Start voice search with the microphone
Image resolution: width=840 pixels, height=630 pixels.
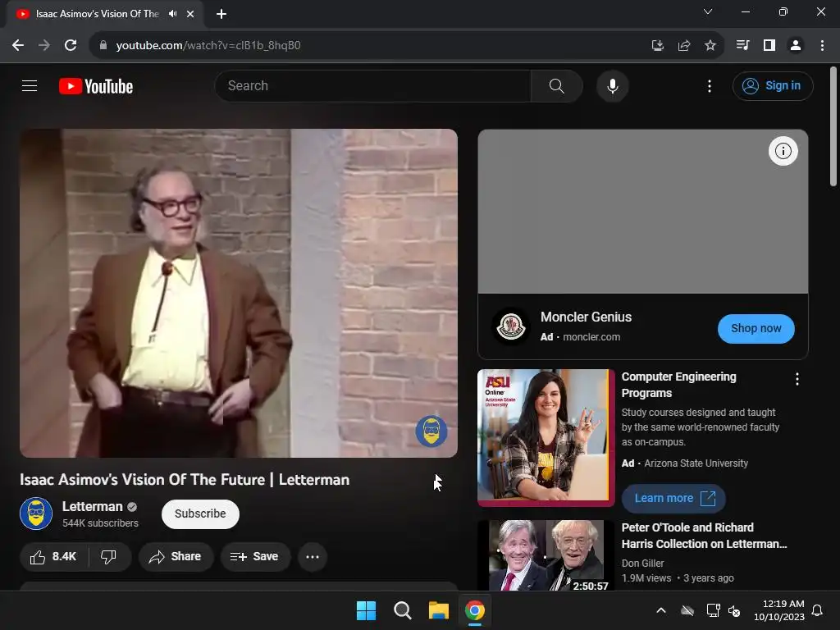tap(612, 85)
